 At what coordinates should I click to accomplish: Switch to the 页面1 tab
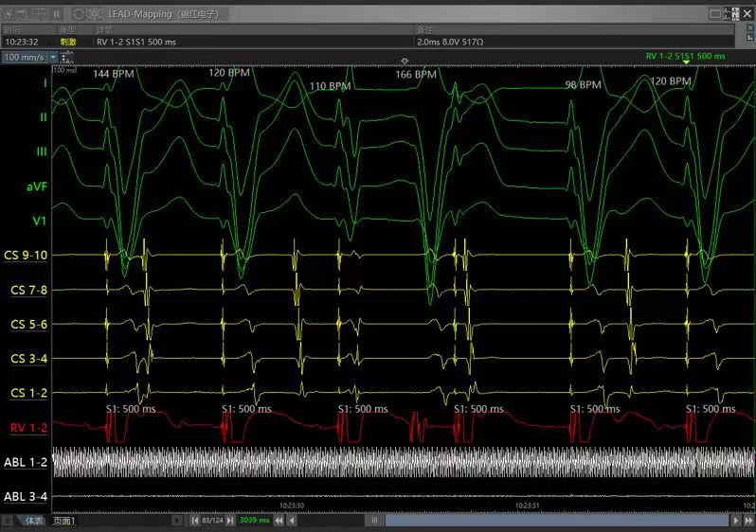[64, 521]
